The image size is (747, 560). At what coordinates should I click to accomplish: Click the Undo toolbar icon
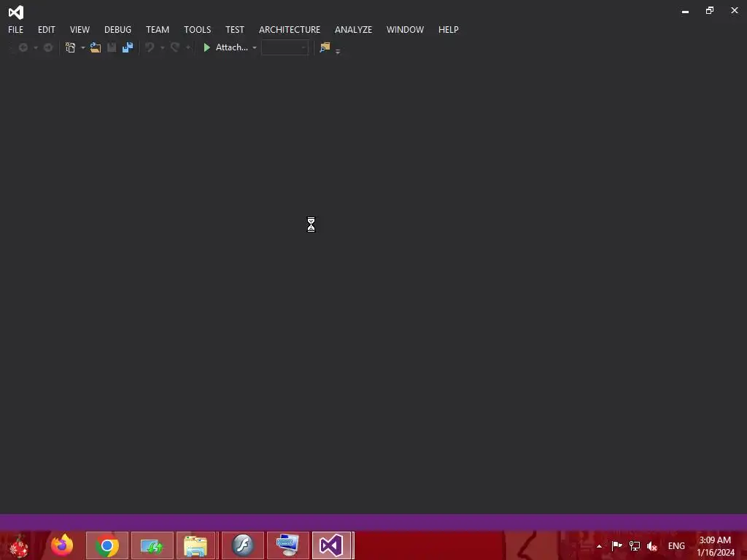[x=150, y=47]
